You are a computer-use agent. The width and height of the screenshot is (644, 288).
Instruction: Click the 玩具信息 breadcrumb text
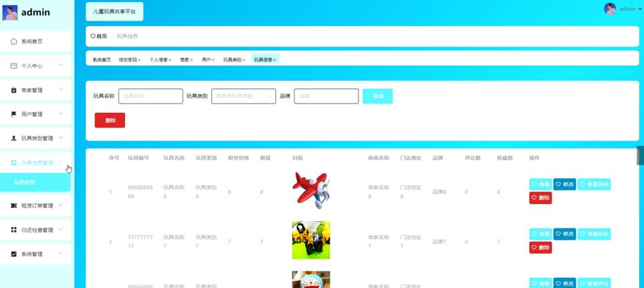(127, 36)
